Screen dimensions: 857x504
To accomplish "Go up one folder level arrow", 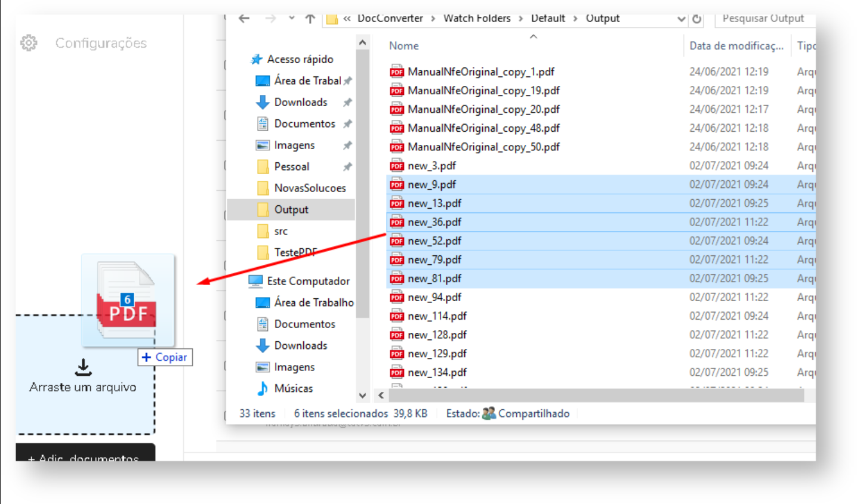I will (310, 18).
